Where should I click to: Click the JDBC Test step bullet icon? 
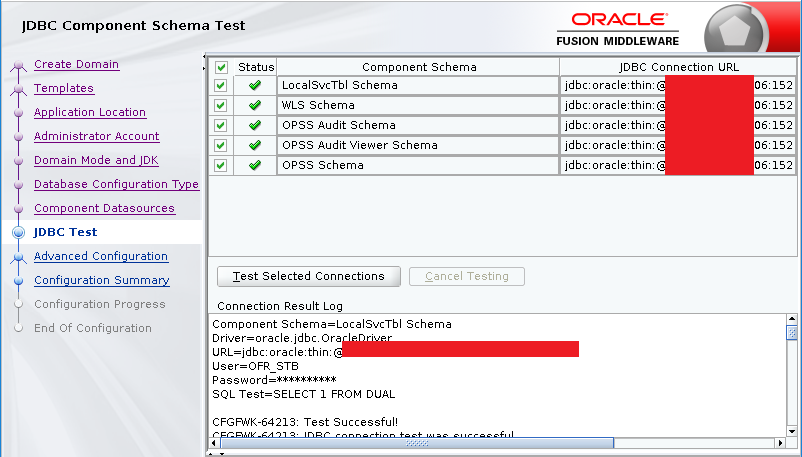click(x=18, y=233)
